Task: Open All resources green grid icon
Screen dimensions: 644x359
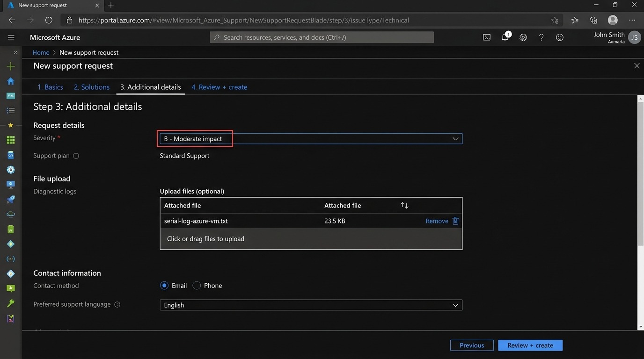Action: tap(11, 140)
